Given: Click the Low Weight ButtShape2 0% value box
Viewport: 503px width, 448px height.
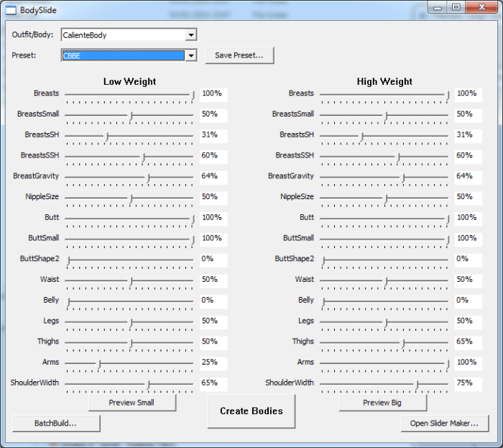Looking at the screenshot, I should [x=213, y=260].
